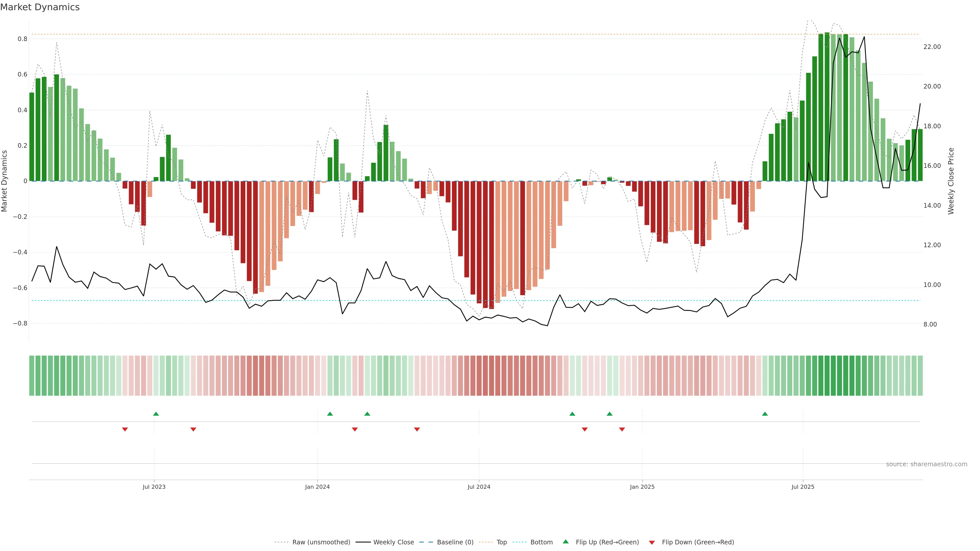The width and height of the screenshot is (980, 551).
Task: Toggle the Weekly Close legend entry
Action: (x=393, y=542)
